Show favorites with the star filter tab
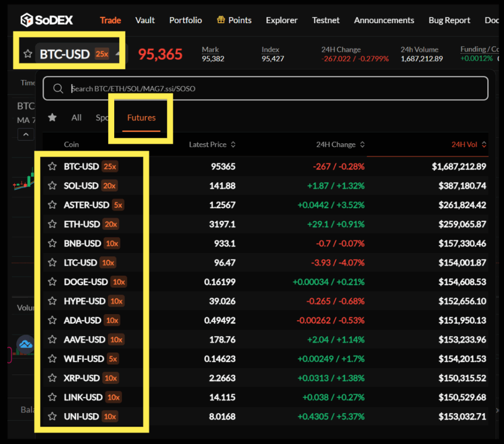This screenshot has width=504, height=444. pyautogui.click(x=52, y=117)
